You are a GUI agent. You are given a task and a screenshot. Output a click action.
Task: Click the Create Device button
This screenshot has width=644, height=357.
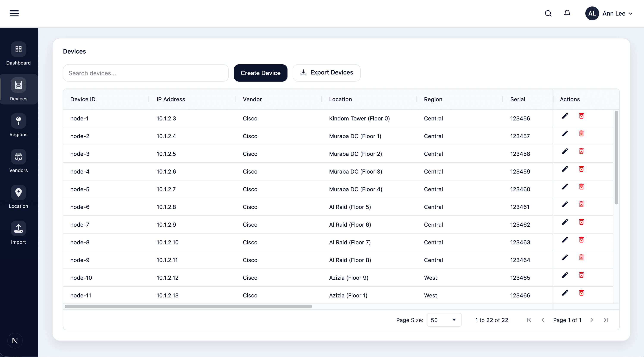point(261,73)
